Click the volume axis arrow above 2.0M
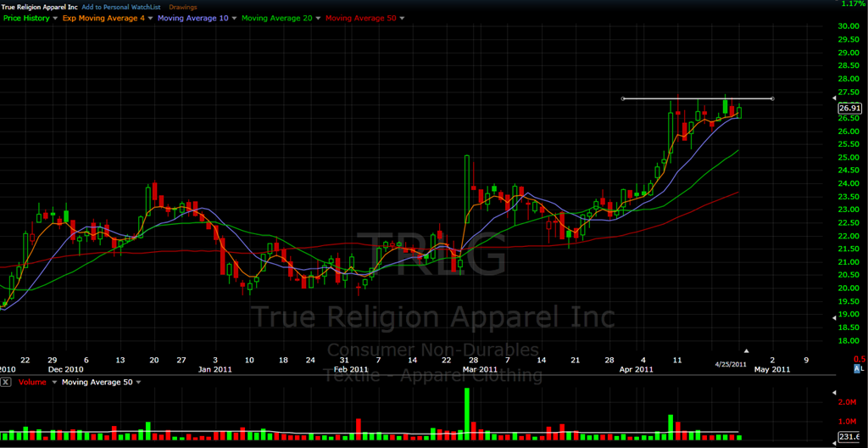 coord(835,393)
